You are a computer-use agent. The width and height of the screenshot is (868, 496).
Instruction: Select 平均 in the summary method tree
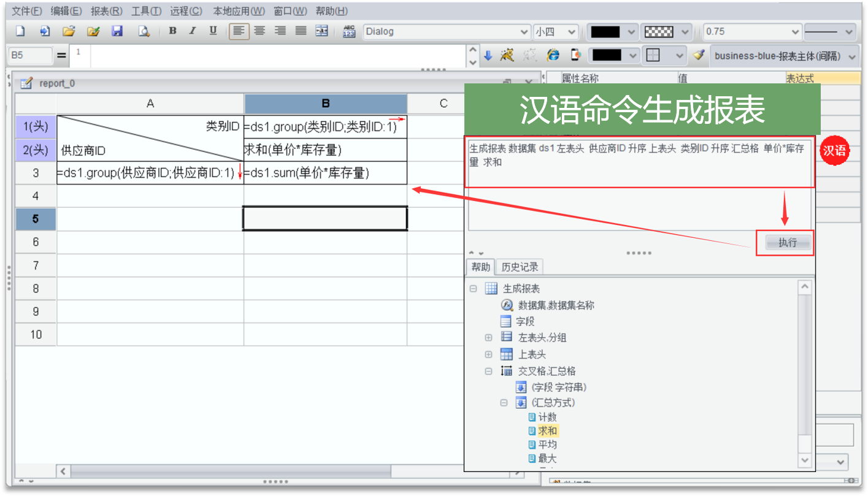547,444
